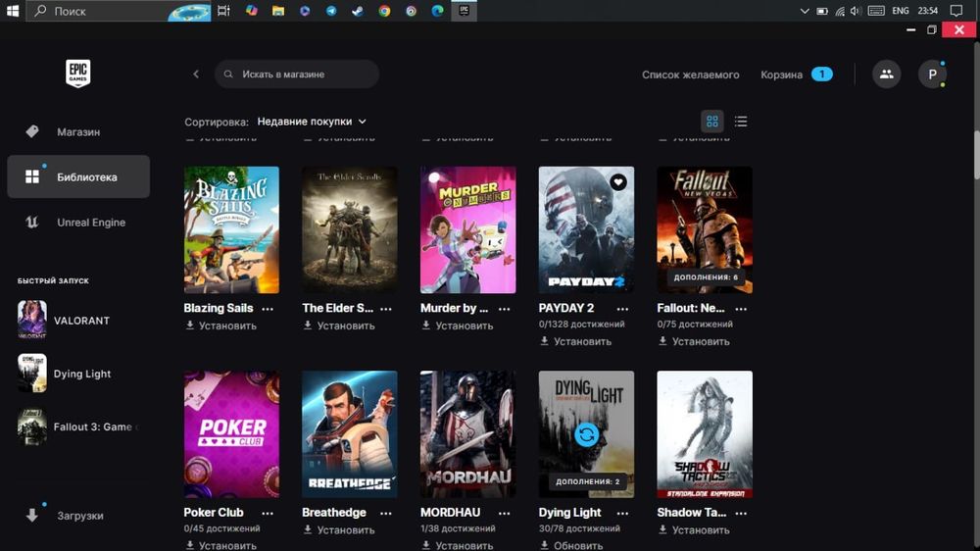Switch ENG input language indicator
980x551 pixels.
(900, 11)
